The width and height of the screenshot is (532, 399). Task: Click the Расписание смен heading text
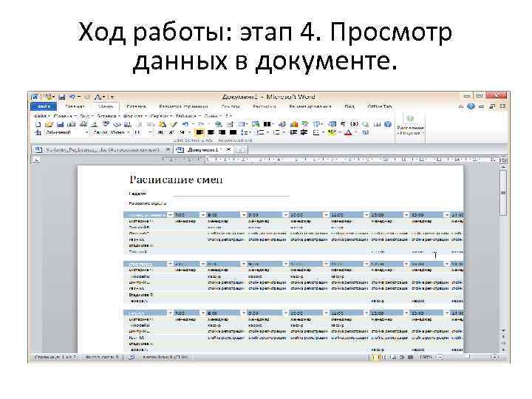tap(176, 180)
